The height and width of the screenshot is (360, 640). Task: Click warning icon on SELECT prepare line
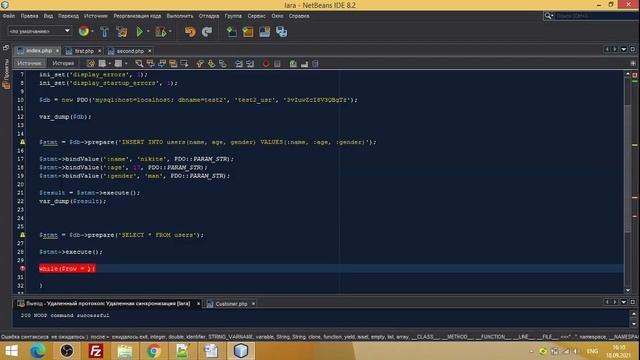(x=22, y=235)
